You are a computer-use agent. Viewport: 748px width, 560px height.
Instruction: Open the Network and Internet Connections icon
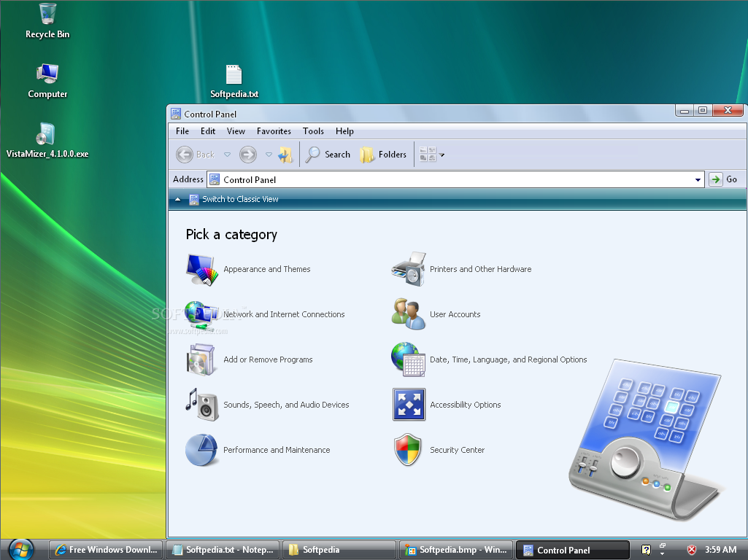click(x=202, y=314)
